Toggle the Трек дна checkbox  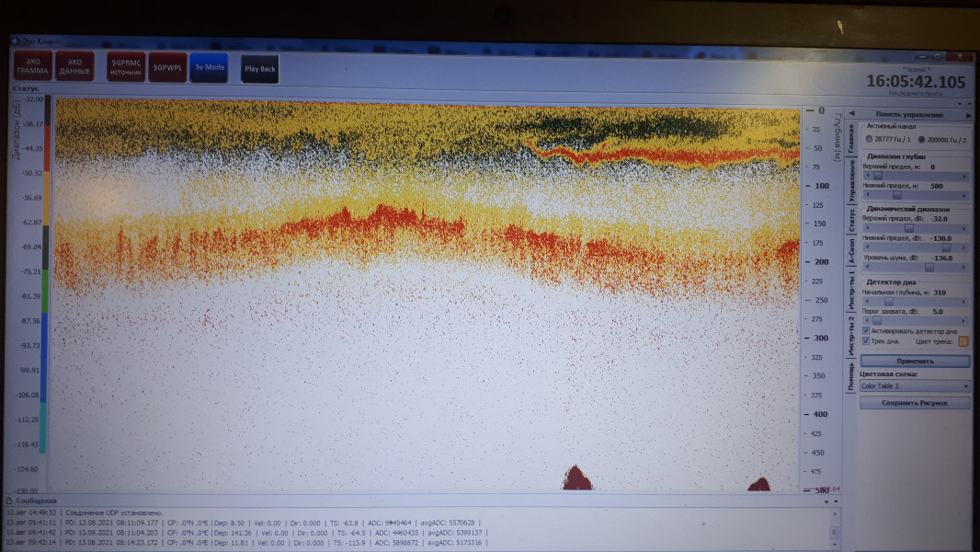(x=866, y=341)
